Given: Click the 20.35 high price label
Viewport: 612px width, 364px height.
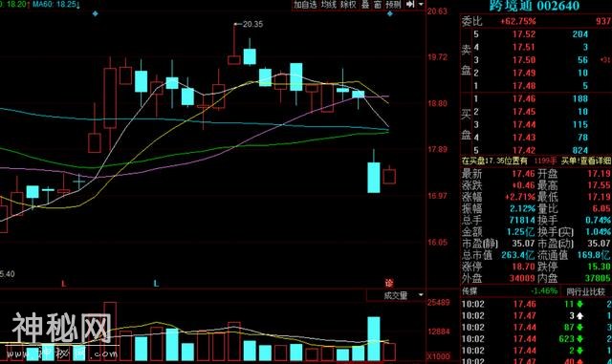Looking at the screenshot, I should coord(252,24).
